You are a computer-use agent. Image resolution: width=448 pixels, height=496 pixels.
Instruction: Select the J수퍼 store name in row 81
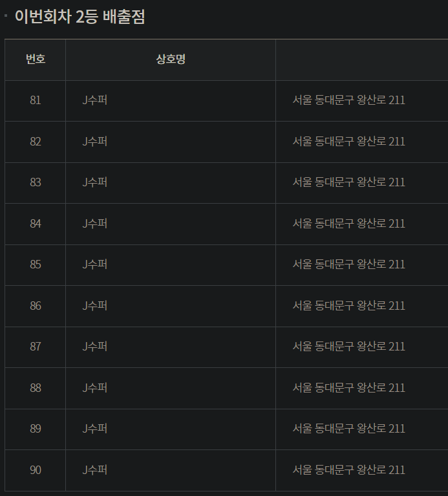point(95,100)
